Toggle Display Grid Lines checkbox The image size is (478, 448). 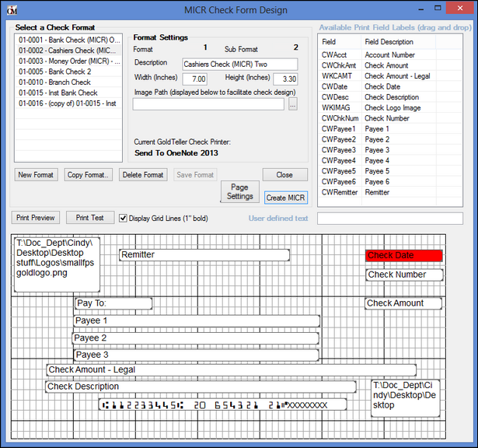pos(123,218)
